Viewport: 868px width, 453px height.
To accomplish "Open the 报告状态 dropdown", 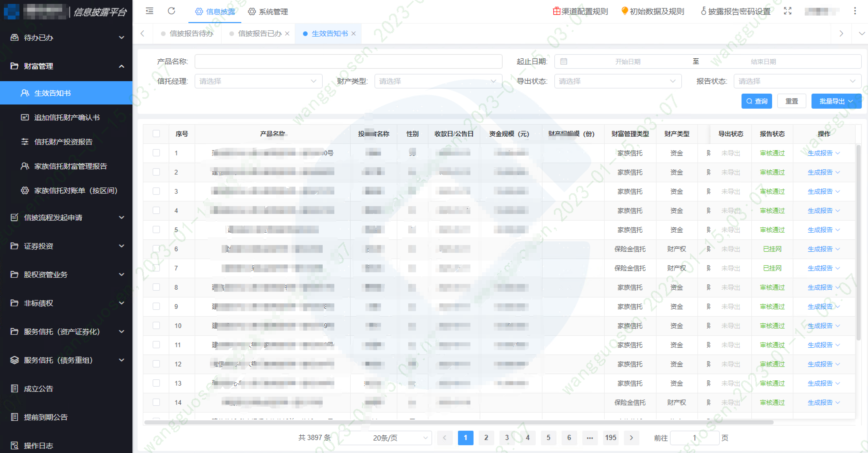I will 798,81.
